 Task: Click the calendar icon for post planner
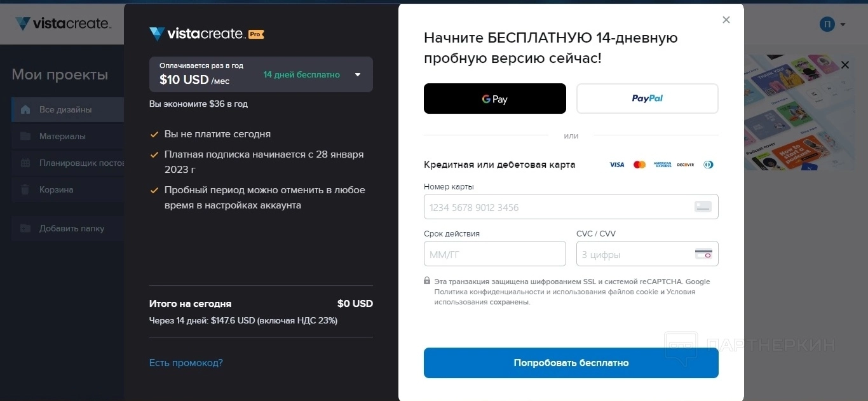25,163
